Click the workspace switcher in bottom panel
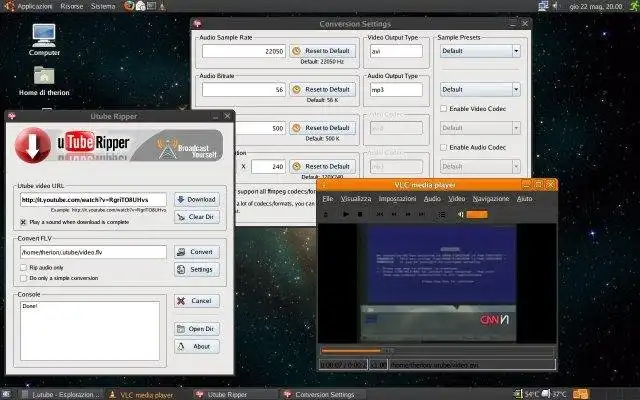Screen dimensions: 640x400 (581, 394)
